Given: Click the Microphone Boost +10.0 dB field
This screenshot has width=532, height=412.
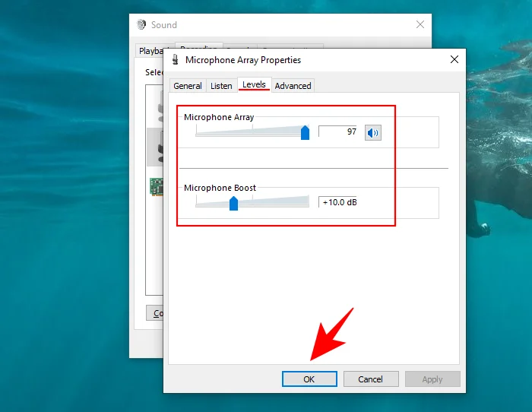Looking at the screenshot, I should click(345, 201).
